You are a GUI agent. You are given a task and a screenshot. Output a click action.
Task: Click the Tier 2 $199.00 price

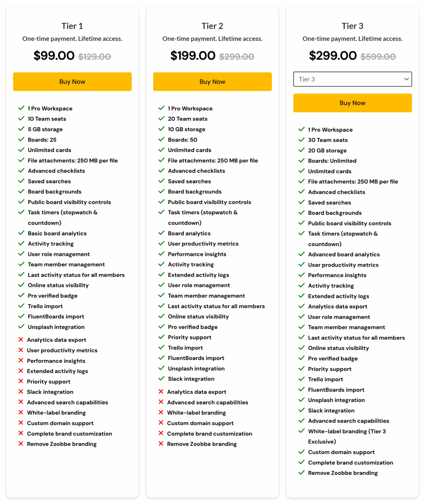pos(193,56)
